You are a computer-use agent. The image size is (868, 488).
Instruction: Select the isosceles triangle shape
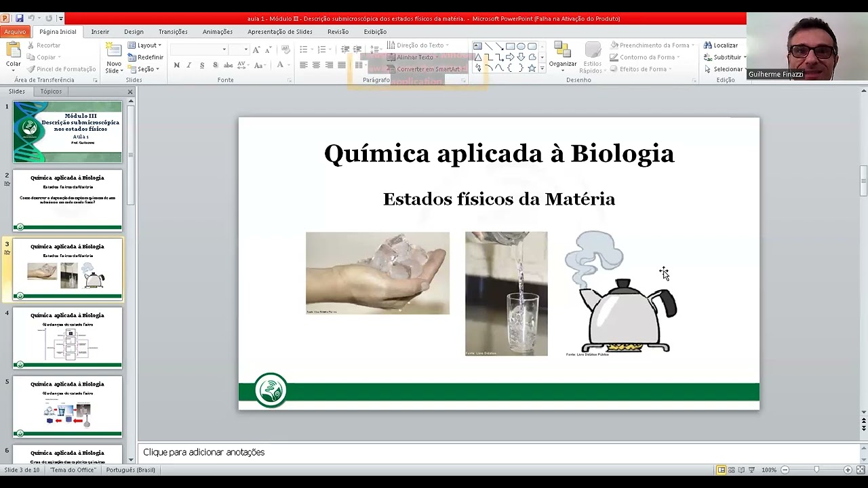(x=477, y=57)
